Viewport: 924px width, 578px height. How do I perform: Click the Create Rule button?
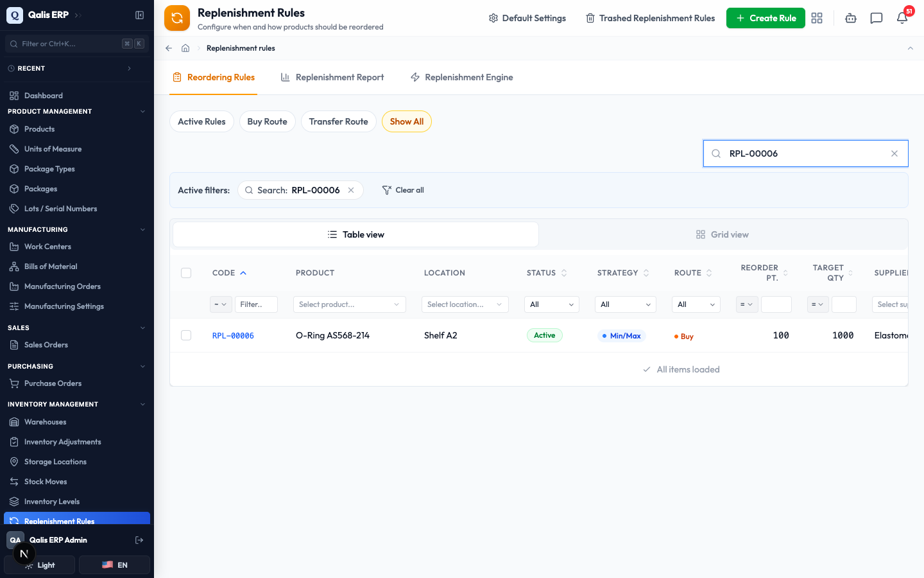click(766, 18)
